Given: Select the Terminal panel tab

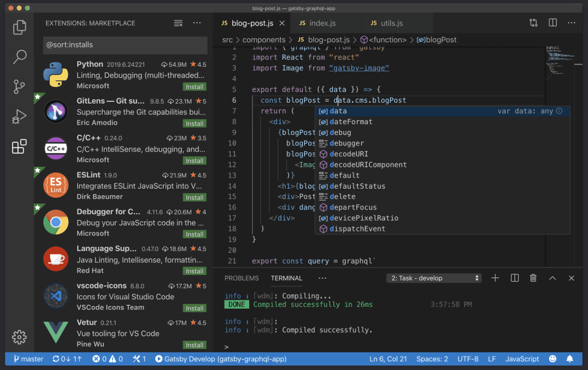Looking at the screenshot, I should click(x=287, y=278).
